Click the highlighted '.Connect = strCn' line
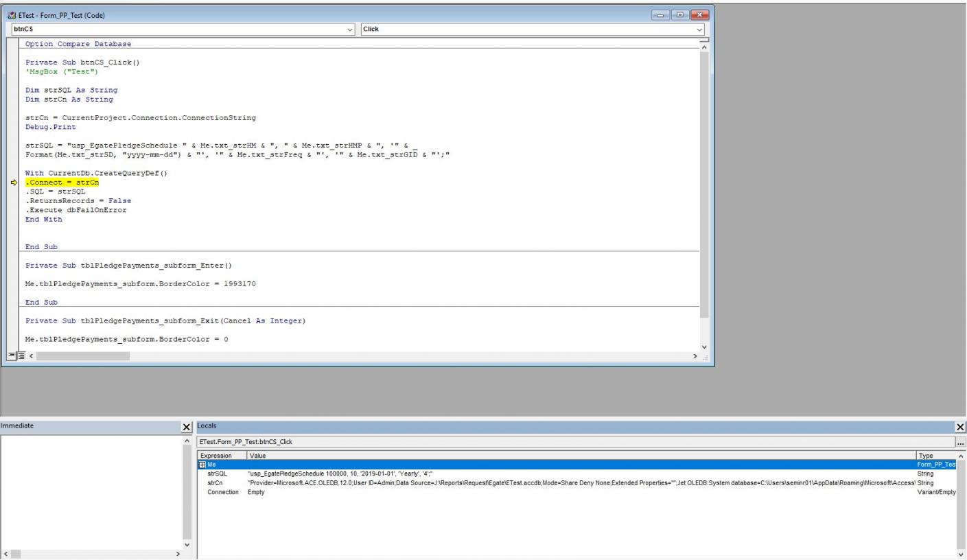This screenshot has width=967, height=560. 62,183
